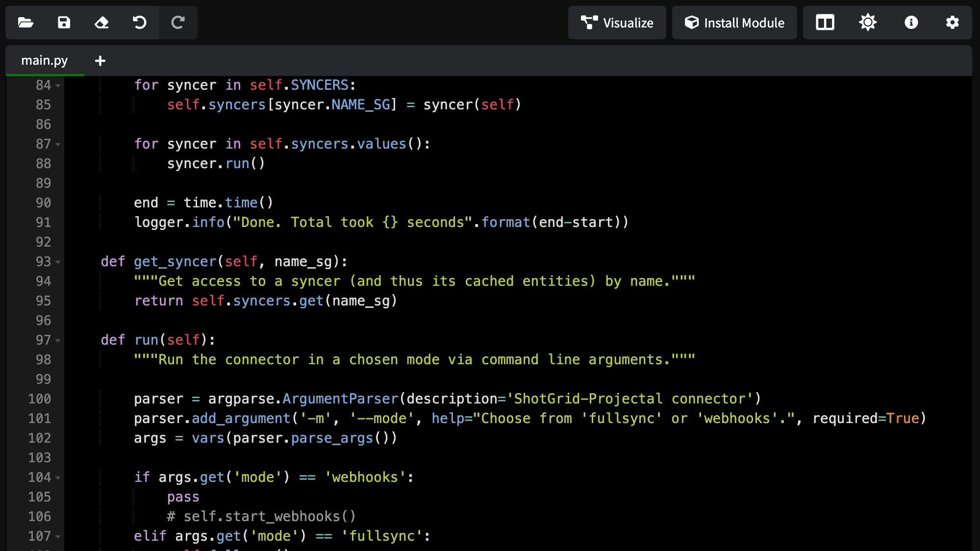The height and width of the screenshot is (551, 980).
Task: Collapse the elif block at line 107
Action: coord(58,537)
